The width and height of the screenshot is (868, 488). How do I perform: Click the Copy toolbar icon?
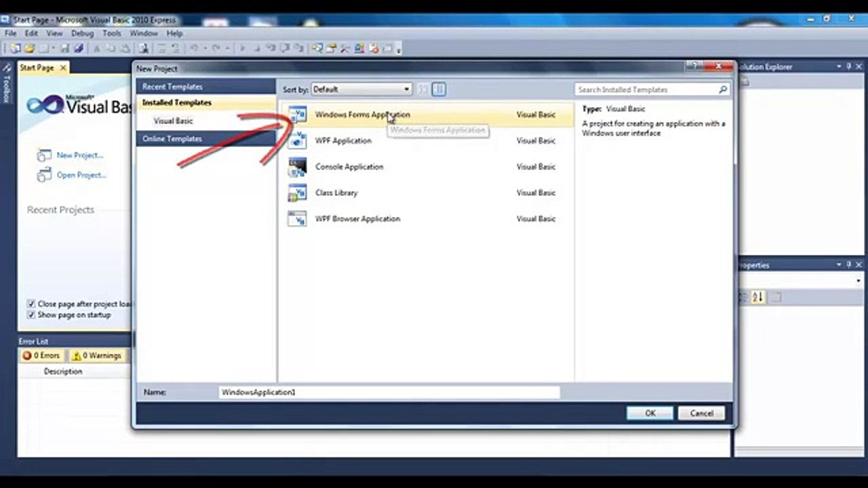pyautogui.click(x=110, y=48)
